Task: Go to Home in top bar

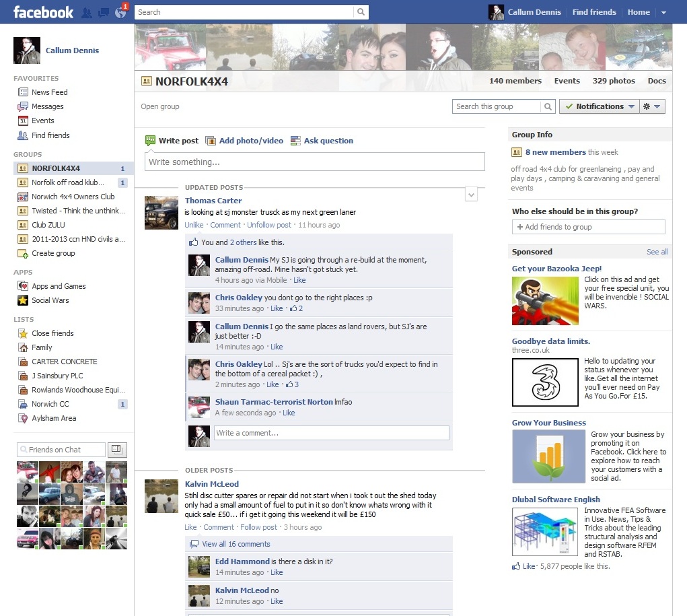Action: [x=639, y=12]
